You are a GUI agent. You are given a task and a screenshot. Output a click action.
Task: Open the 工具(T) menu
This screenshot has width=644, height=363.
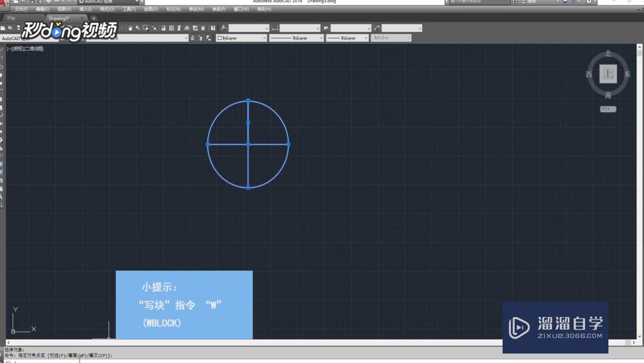point(129,9)
